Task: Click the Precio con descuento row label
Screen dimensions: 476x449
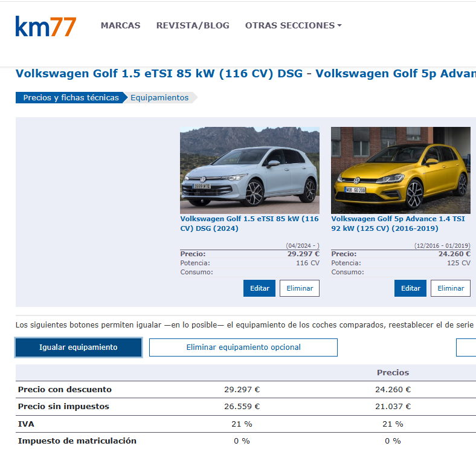Action: click(x=65, y=389)
